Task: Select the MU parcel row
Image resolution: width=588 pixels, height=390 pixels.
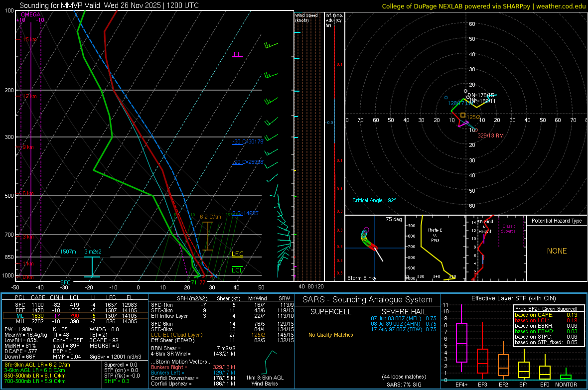Action: tap(75, 321)
